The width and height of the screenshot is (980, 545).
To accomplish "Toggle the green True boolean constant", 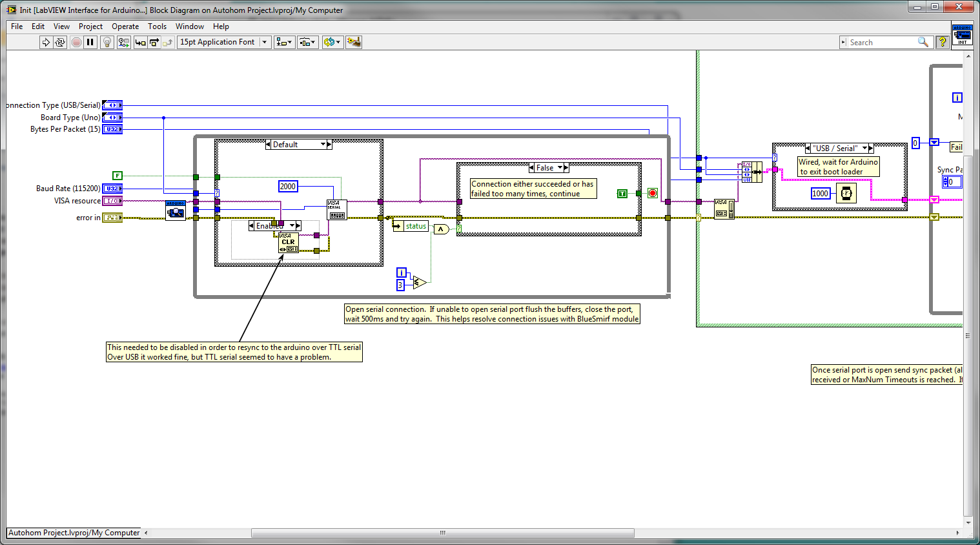I will [x=622, y=194].
